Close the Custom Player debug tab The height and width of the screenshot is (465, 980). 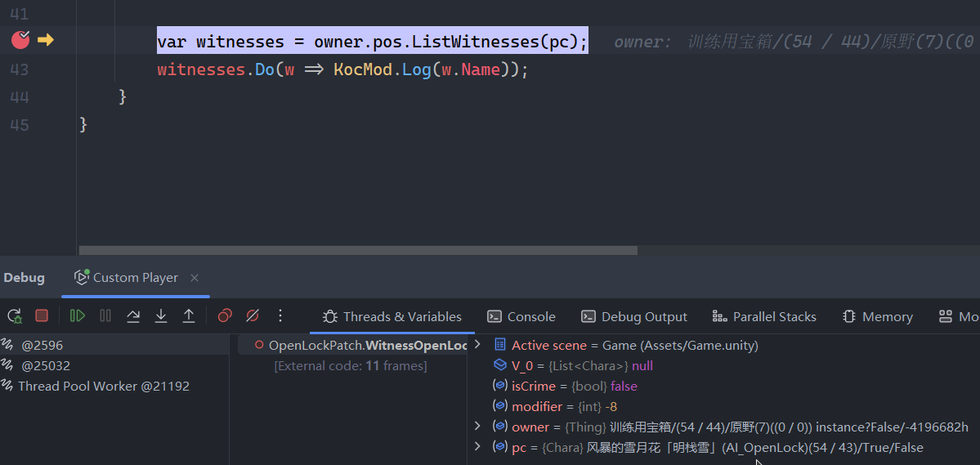pyautogui.click(x=195, y=278)
